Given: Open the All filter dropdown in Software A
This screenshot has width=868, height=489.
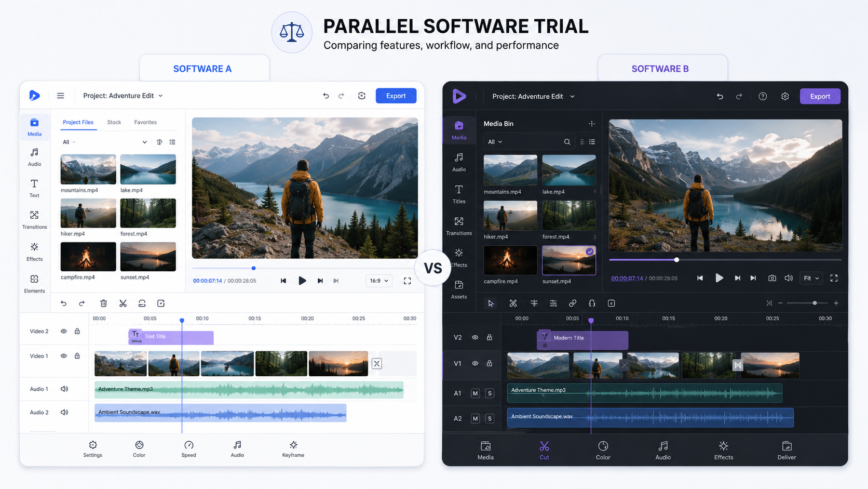Looking at the screenshot, I should tap(69, 142).
